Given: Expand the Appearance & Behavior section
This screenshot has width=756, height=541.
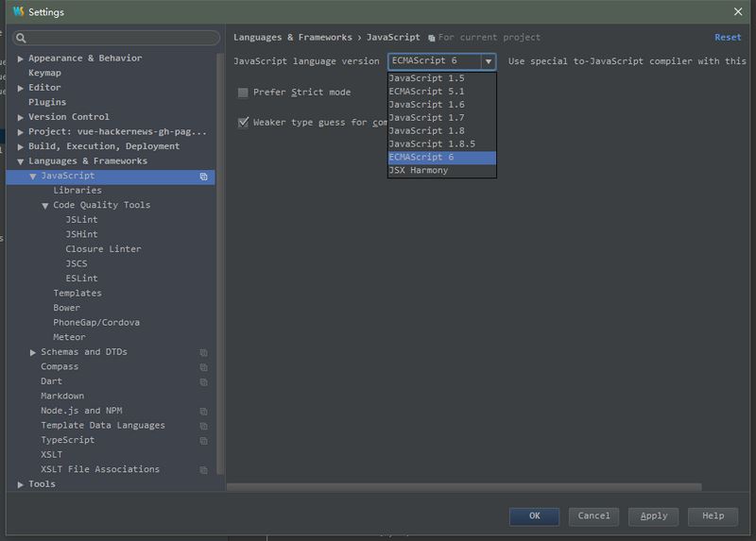Looking at the screenshot, I should pos(20,59).
